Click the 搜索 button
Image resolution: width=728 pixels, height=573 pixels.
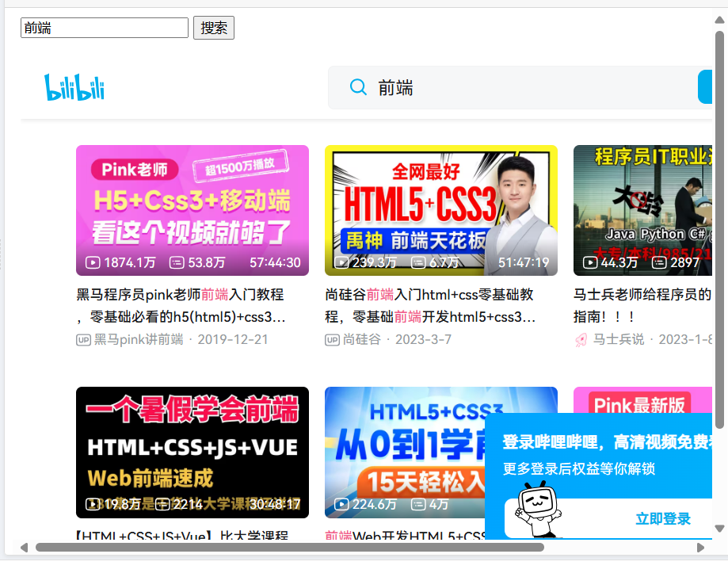tap(214, 28)
